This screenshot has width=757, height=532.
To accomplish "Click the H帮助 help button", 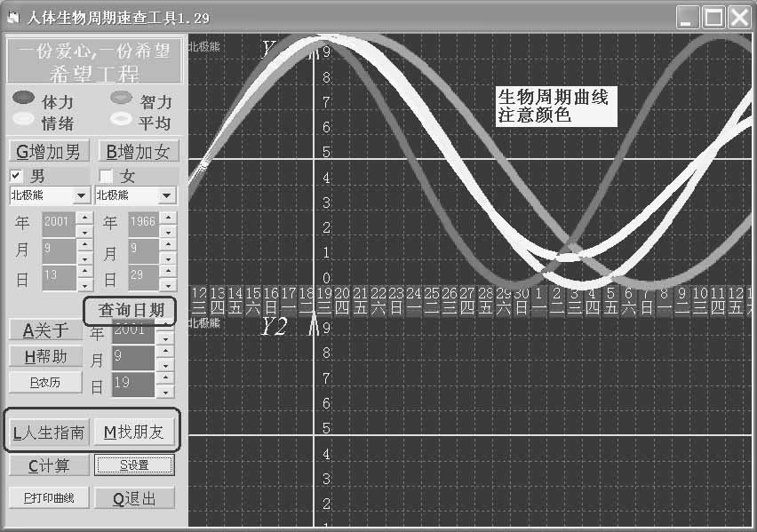I will coord(45,357).
